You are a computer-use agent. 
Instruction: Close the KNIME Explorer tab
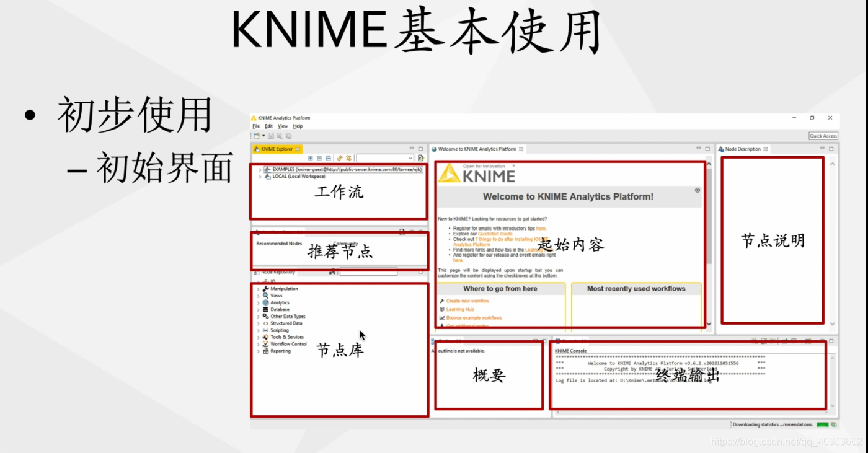point(298,149)
